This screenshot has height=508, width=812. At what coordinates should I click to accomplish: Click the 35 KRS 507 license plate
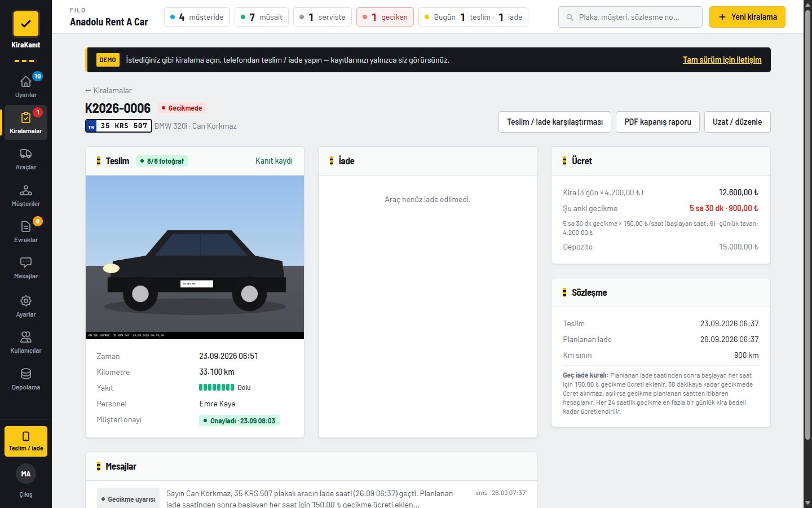tap(118, 126)
